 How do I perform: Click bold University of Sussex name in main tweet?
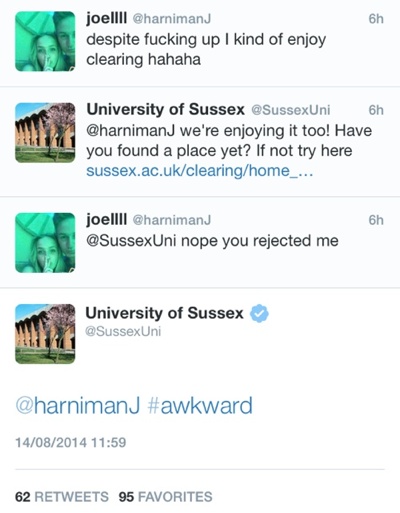164,313
